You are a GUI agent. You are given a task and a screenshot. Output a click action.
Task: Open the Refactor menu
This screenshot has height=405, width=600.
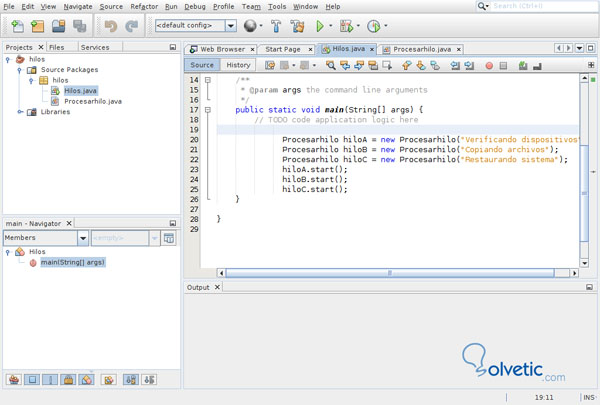pyautogui.click(x=144, y=7)
